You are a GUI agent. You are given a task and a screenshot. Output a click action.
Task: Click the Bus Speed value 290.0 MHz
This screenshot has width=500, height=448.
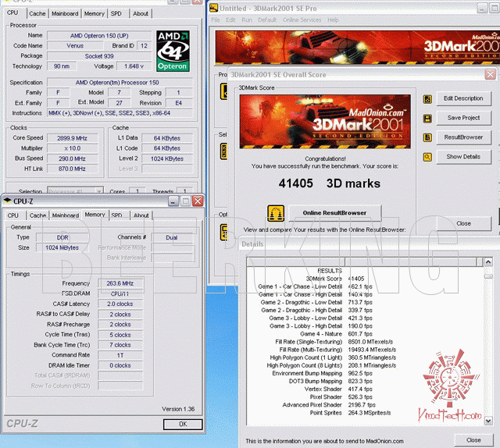click(73, 158)
